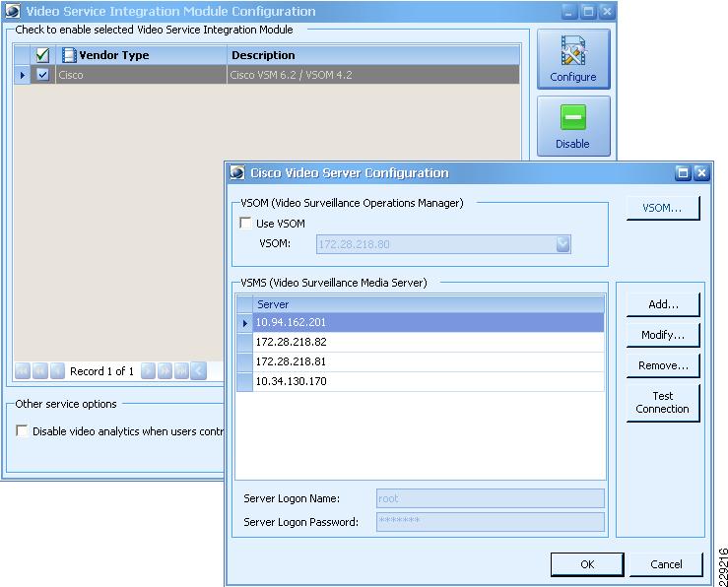Click the Test Connection button
Screen dimensions: 728x587
pyautogui.click(x=663, y=402)
